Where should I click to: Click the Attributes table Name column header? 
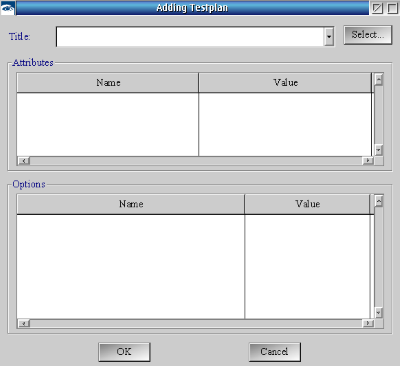click(x=108, y=83)
